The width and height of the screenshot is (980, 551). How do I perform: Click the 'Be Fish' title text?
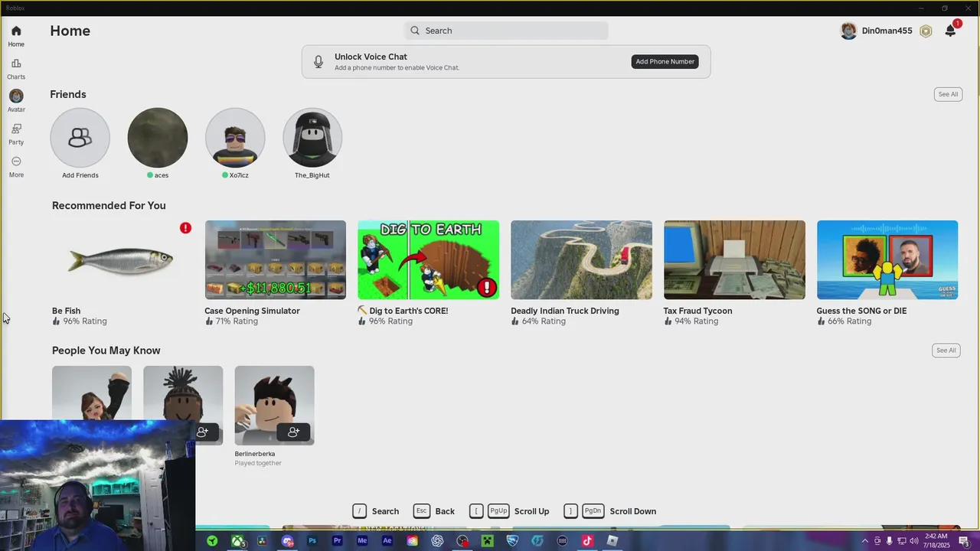click(x=66, y=311)
